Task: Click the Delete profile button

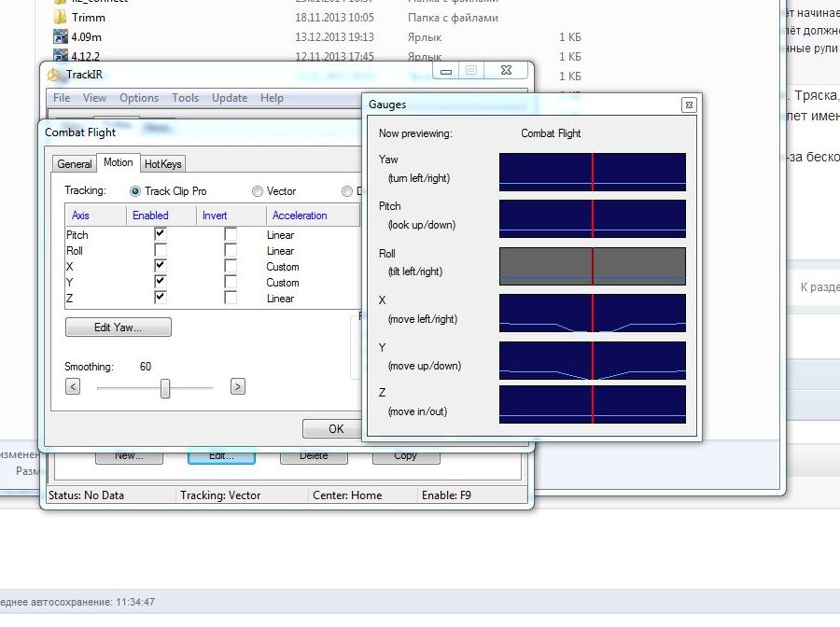Action: [314, 456]
